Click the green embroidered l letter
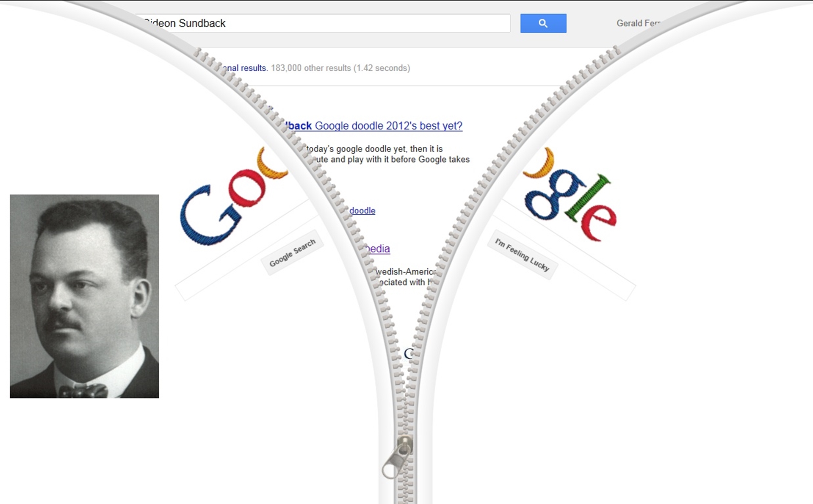 (588, 198)
